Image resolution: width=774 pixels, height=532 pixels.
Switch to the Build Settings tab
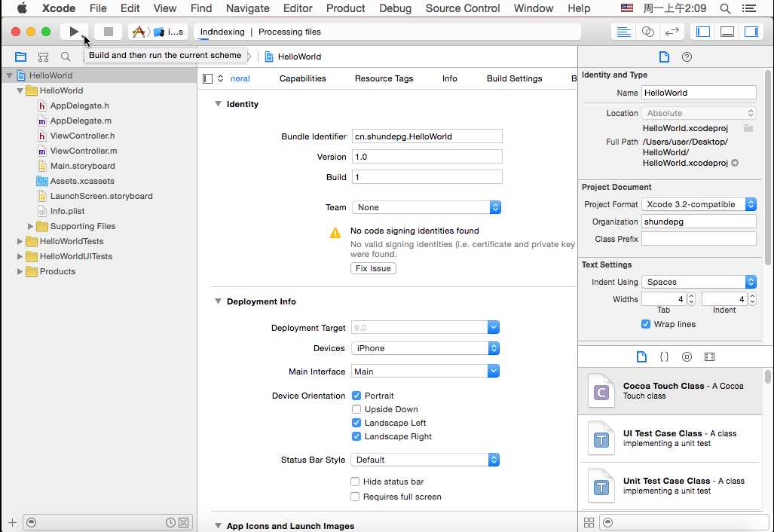(514, 78)
